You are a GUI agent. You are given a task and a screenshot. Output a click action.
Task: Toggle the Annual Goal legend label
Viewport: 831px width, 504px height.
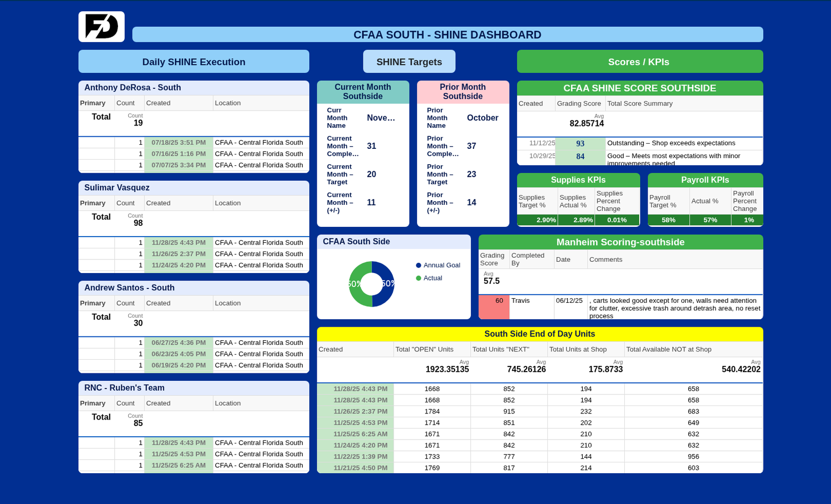441,265
